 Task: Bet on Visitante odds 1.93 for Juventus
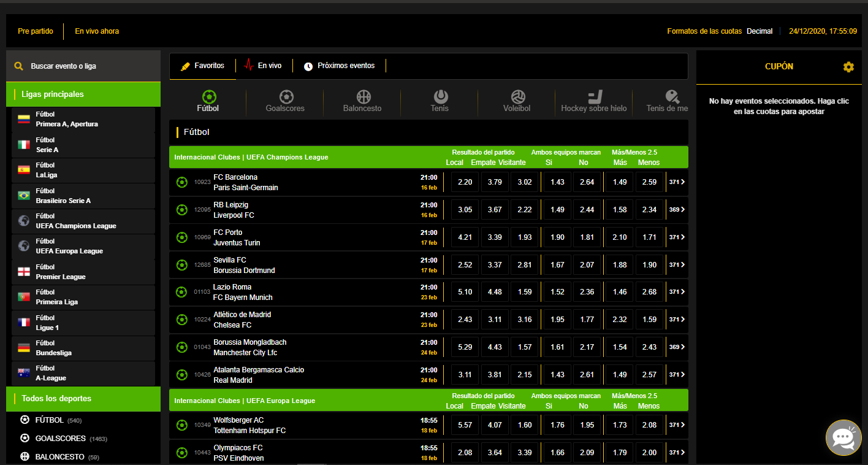(x=525, y=237)
